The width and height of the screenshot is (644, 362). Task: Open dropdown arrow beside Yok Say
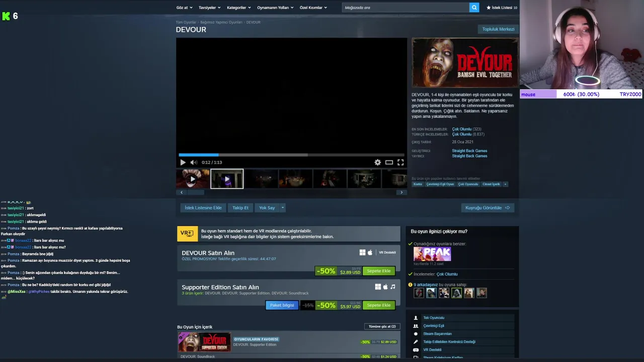click(283, 208)
